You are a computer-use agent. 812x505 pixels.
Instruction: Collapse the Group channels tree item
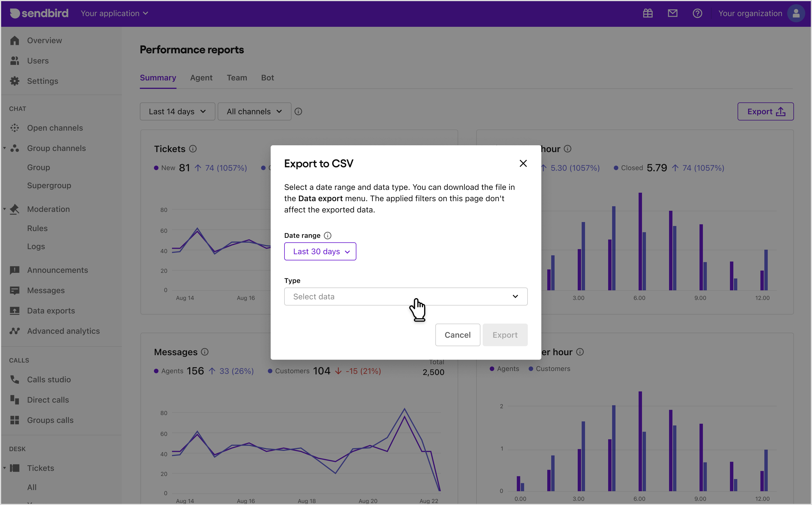coord(5,148)
